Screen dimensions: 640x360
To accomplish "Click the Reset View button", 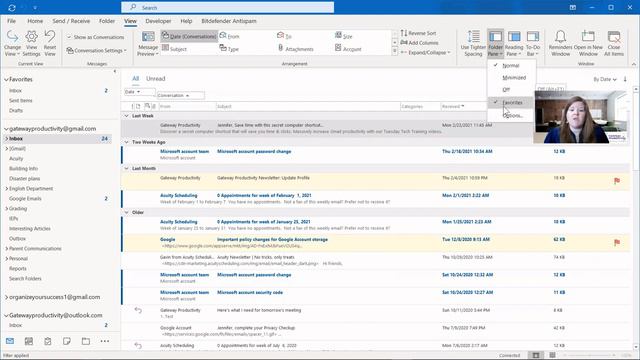I will pos(50,43).
